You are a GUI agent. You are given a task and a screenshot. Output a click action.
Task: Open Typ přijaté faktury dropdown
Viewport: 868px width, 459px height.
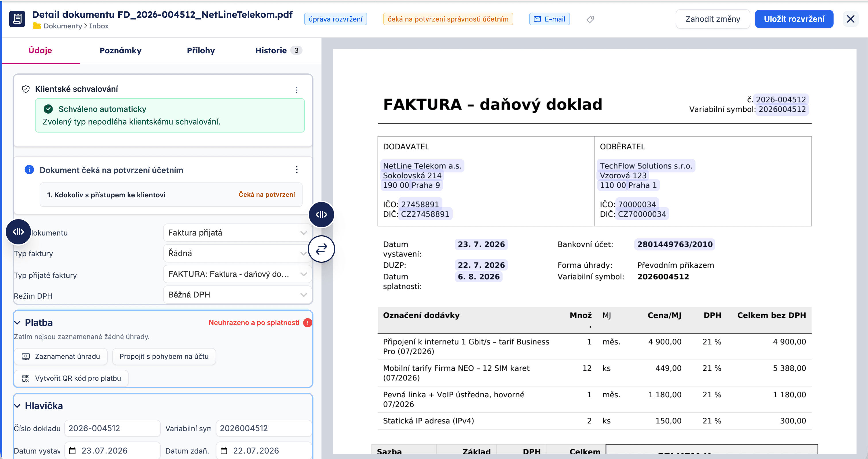pos(237,274)
